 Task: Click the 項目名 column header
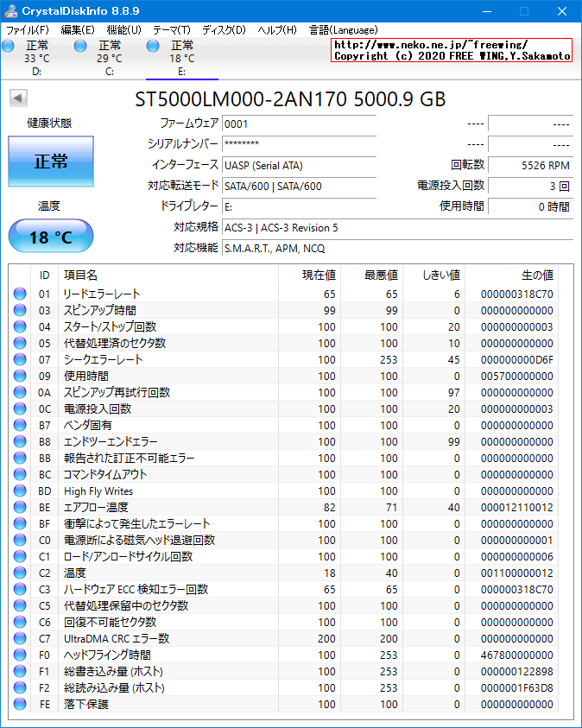click(x=168, y=275)
